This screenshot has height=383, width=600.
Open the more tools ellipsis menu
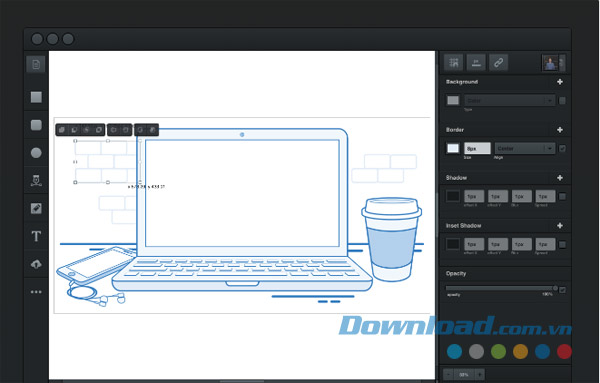36,292
